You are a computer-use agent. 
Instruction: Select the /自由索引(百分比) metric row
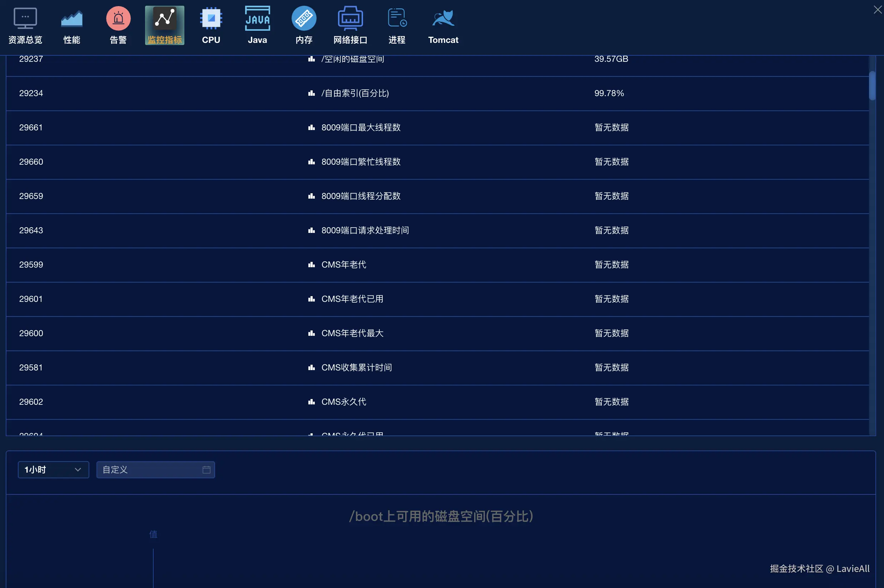[355, 93]
